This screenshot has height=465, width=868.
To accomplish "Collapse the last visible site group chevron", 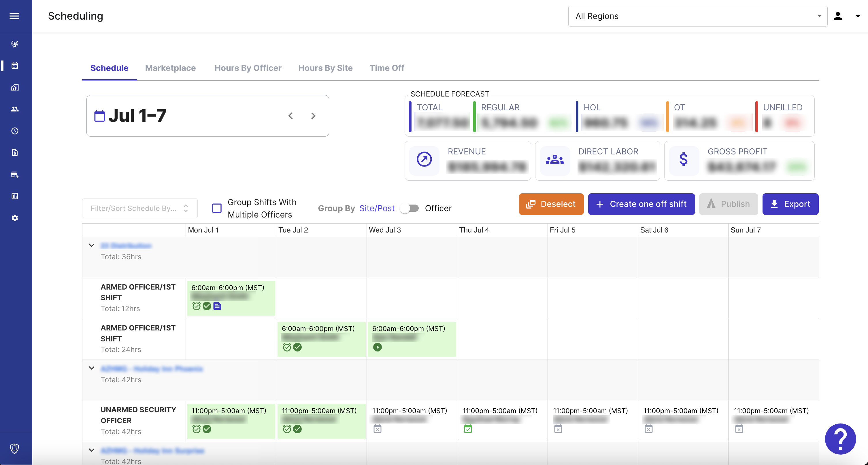I will [91, 450].
